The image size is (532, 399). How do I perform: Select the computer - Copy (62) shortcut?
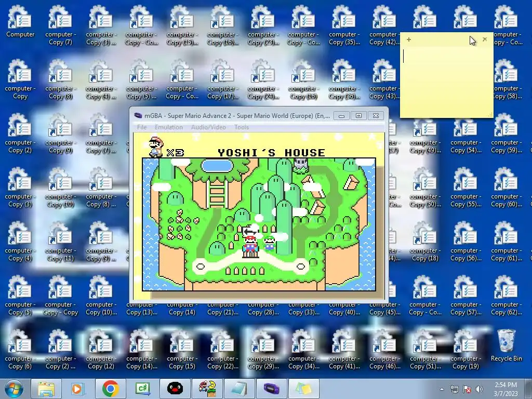coord(506,295)
